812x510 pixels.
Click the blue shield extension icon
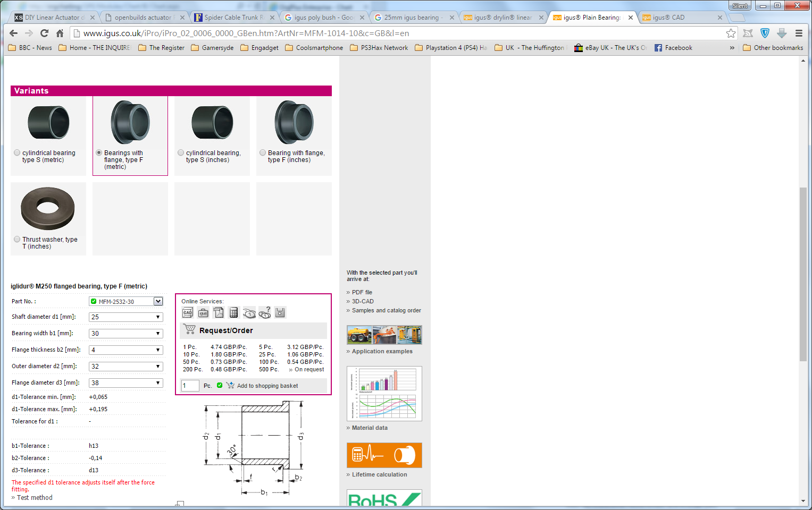[x=765, y=33]
